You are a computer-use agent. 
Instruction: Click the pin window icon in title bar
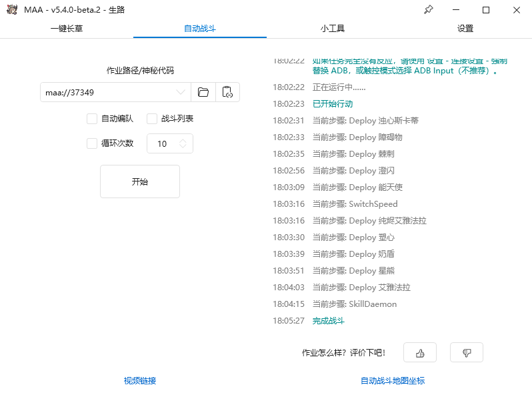[429, 10]
